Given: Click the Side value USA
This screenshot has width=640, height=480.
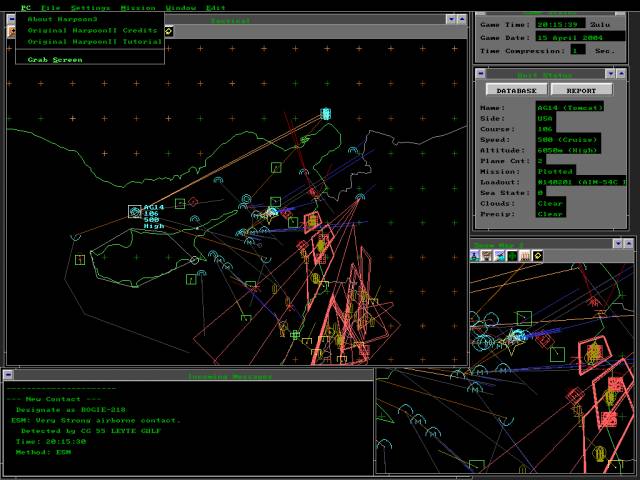Looking at the screenshot, I should point(545,118).
